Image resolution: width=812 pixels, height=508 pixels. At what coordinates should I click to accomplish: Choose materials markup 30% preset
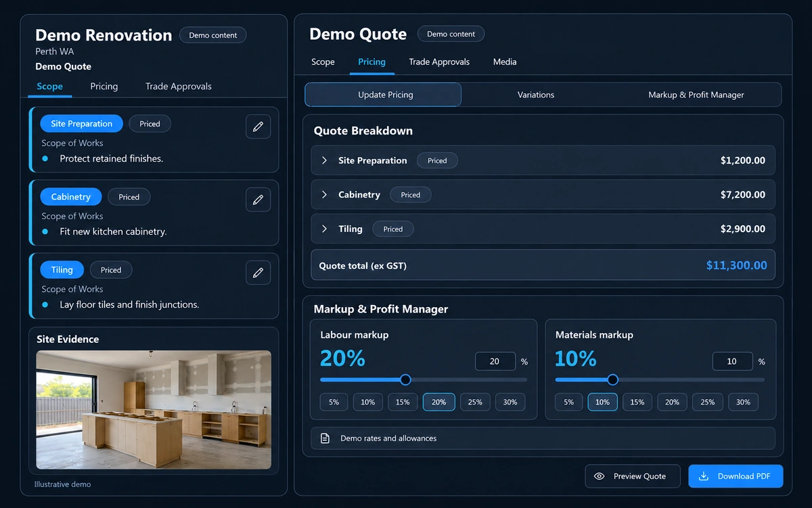coord(743,402)
